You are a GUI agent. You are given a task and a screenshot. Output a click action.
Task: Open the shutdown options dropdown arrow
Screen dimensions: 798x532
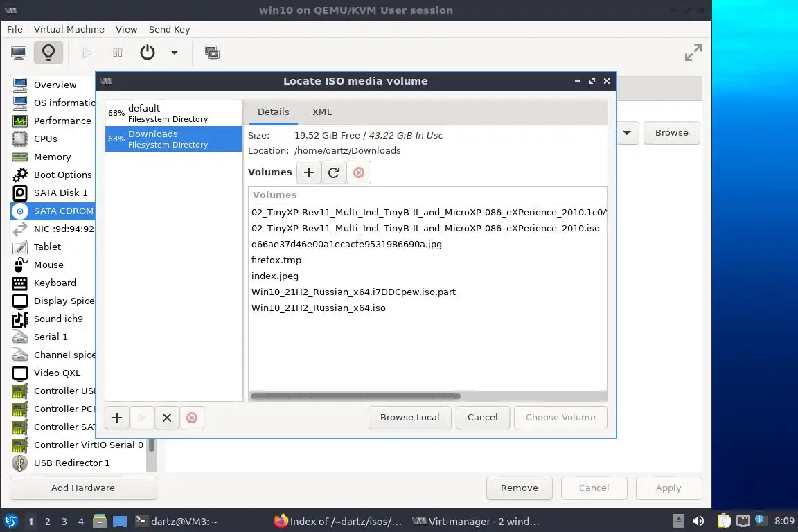[x=175, y=53]
